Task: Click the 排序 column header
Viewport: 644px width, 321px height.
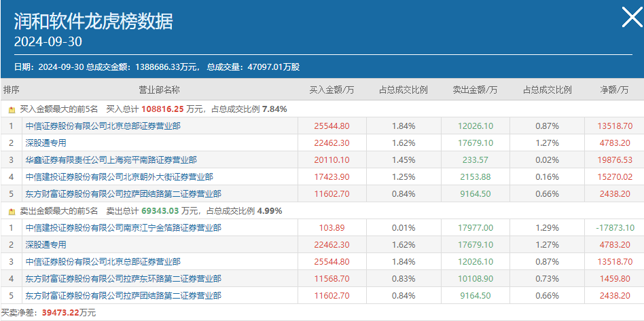Action: coord(12,90)
